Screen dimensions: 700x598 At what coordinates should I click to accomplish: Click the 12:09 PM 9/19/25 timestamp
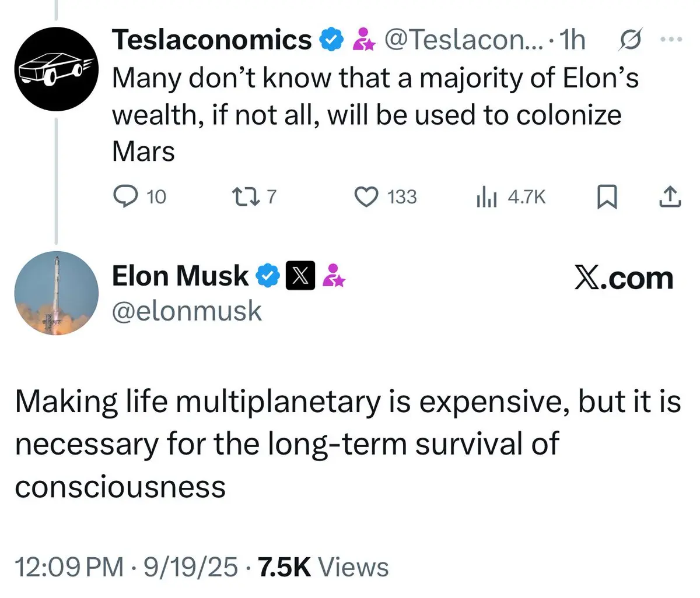coord(126,567)
